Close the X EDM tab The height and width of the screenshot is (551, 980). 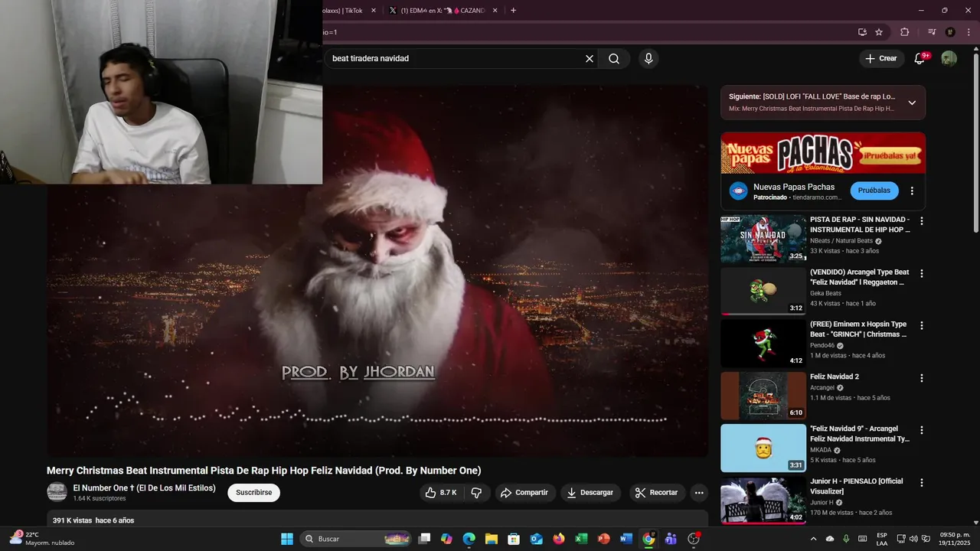(x=495, y=11)
